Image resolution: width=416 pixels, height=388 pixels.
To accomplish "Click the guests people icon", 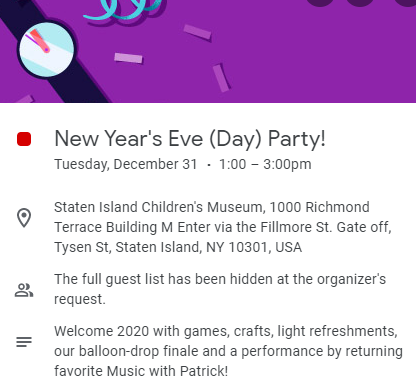I will click(24, 290).
